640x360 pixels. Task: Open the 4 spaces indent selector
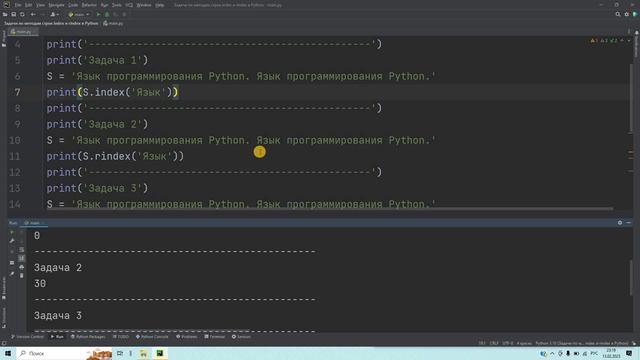[524, 343]
